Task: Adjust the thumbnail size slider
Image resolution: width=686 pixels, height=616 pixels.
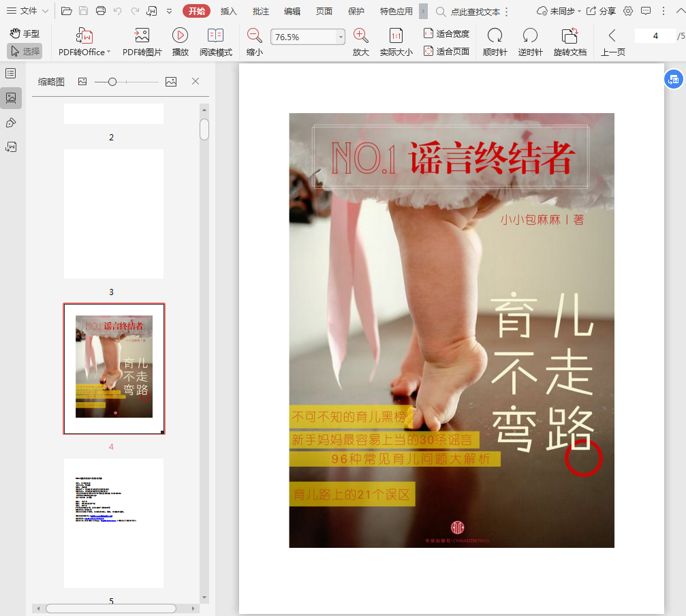Action: click(x=112, y=82)
